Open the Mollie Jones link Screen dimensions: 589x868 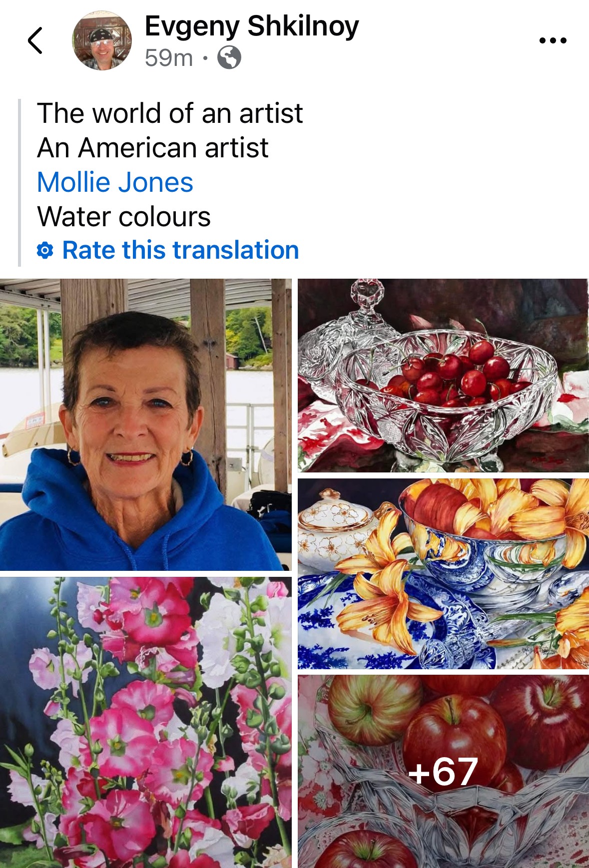point(115,182)
